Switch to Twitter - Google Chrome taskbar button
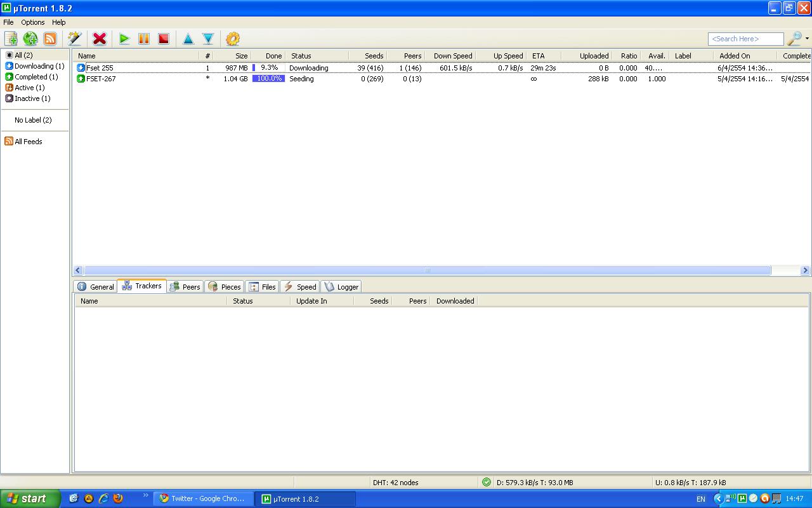The width and height of the screenshot is (812, 508). pos(203,498)
